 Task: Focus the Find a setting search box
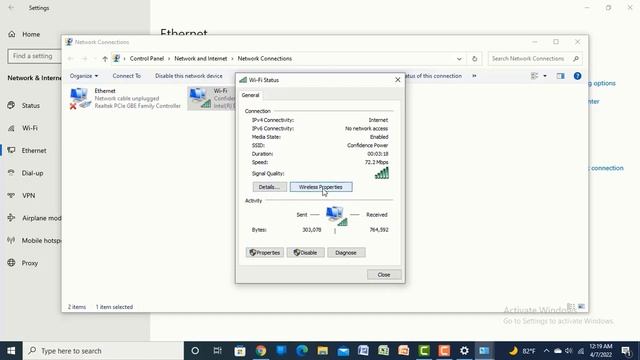point(34,56)
